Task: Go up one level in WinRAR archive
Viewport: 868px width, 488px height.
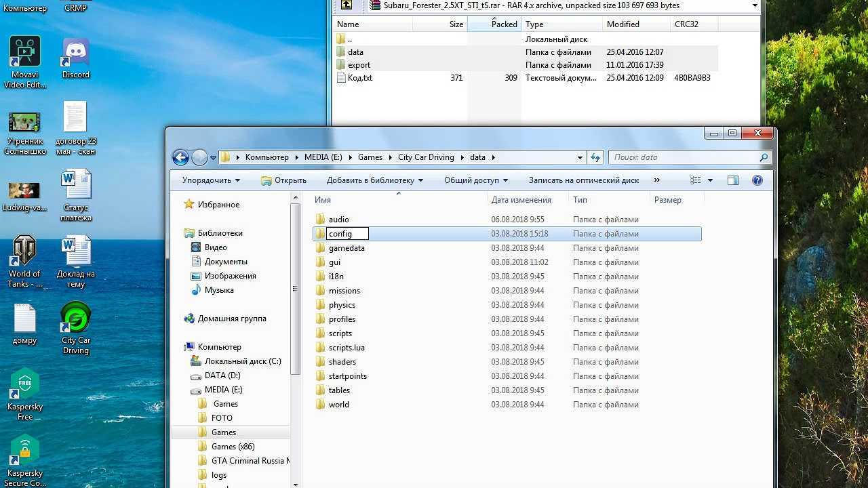Action: tap(347, 5)
